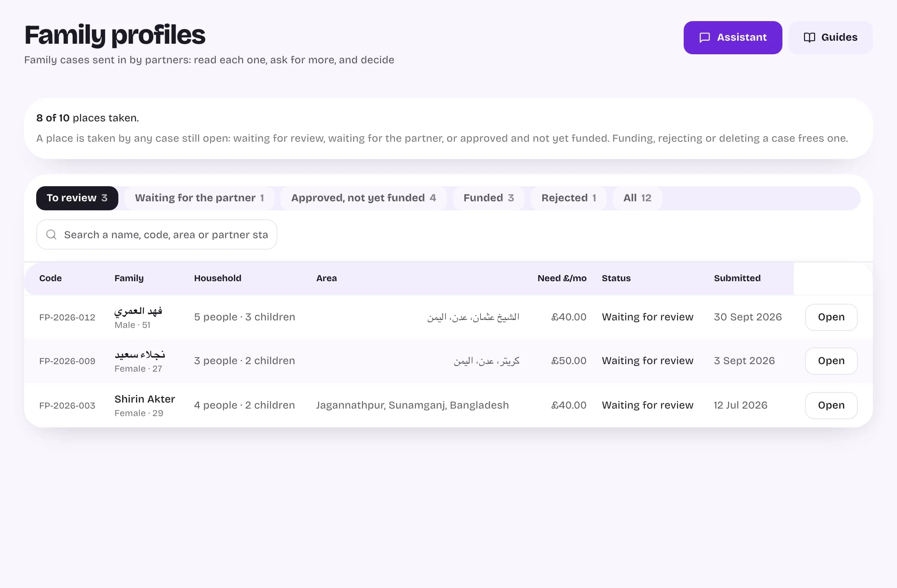Viewport: 897px width, 588px height.
Task: Open the Assistant panel
Action: 733,38
